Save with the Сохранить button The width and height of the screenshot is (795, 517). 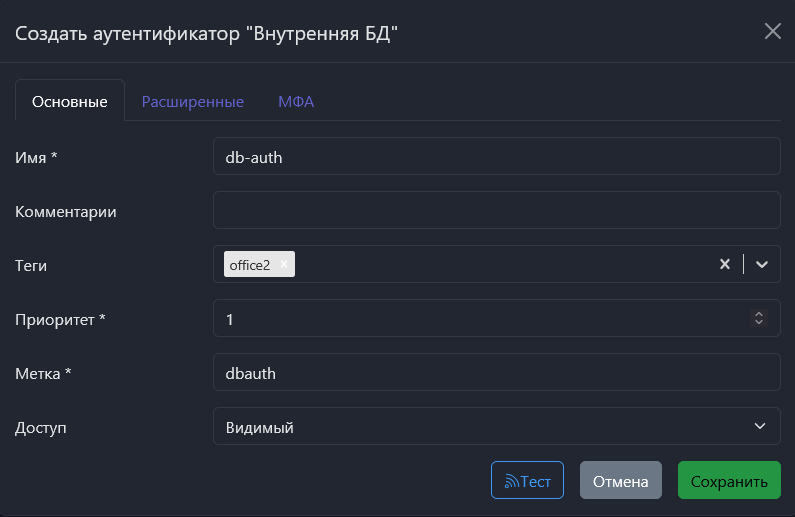pyautogui.click(x=729, y=480)
